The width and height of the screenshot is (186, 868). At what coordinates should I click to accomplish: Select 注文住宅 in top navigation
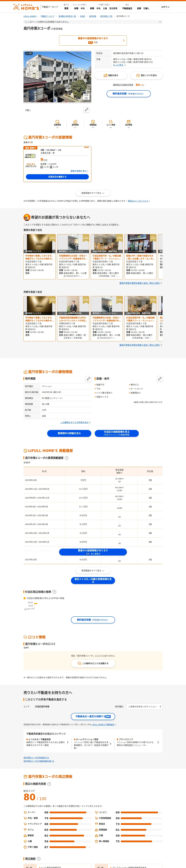coord(113,8)
